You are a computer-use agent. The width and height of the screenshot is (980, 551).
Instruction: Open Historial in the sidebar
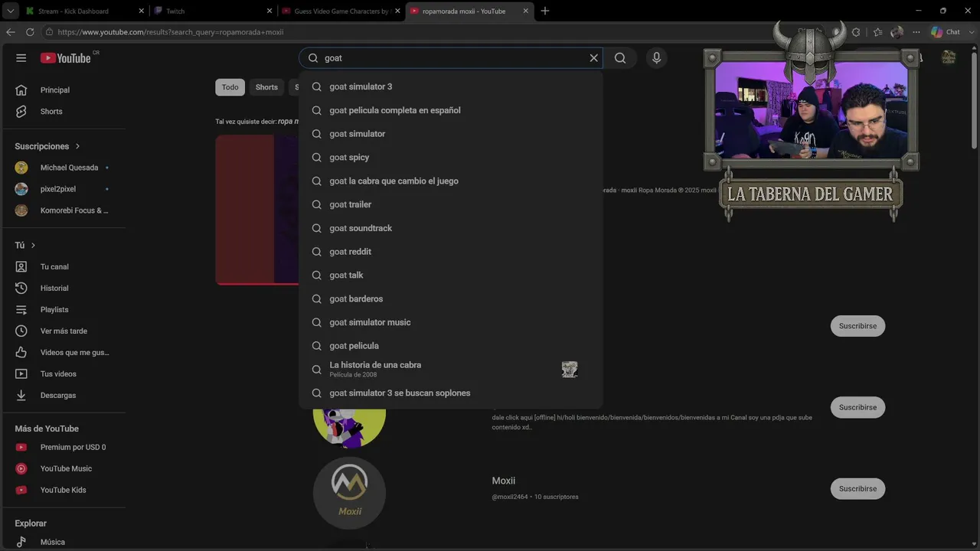point(64,289)
